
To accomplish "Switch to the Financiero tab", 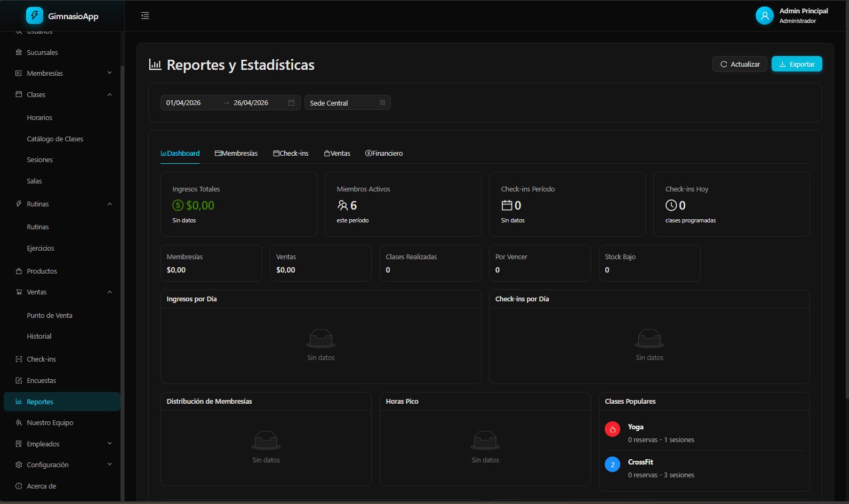I will 384,154.
